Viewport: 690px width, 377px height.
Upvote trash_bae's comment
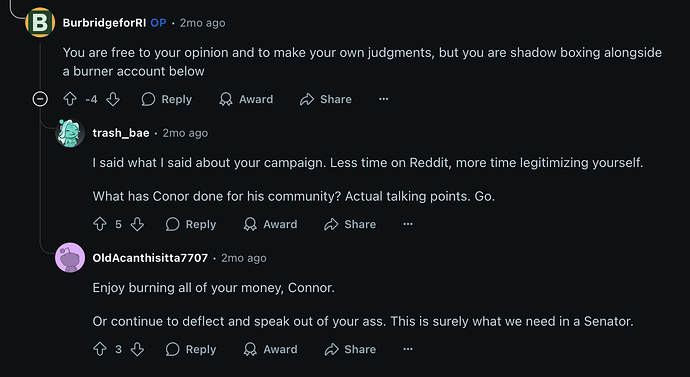(100, 224)
